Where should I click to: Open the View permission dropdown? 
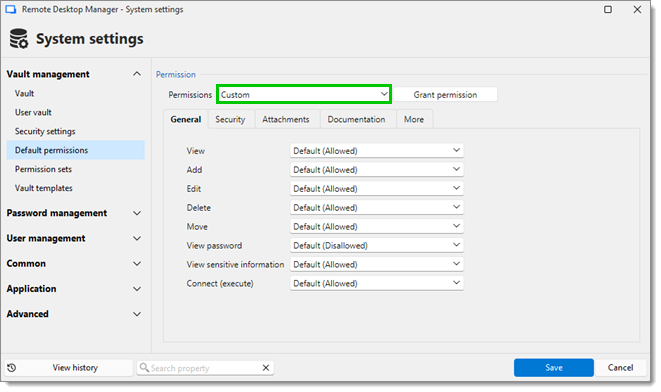click(x=376, y=150)
